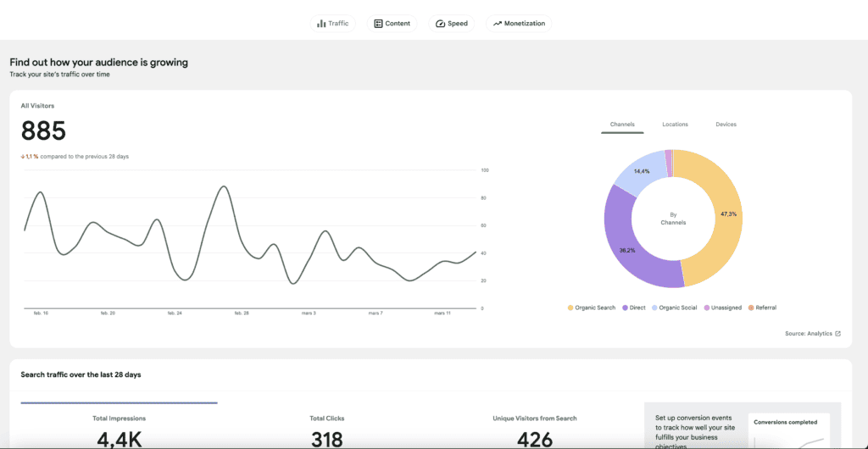
Task: Click the Source: Analytics link
Action: [x=808, y=334]
